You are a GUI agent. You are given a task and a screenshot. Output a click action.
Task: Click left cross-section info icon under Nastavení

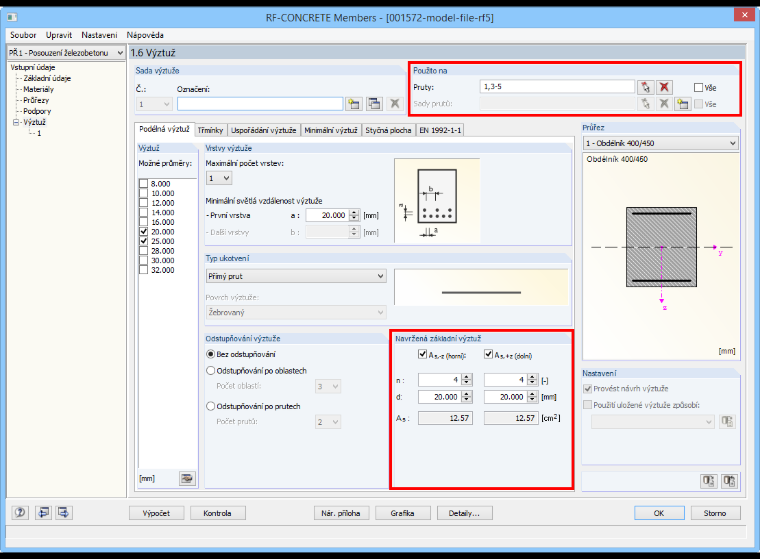click(709, 481)
